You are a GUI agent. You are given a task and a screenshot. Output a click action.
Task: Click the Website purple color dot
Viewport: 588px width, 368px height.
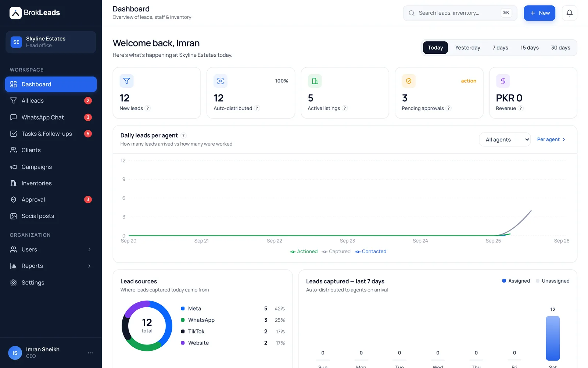183,343
